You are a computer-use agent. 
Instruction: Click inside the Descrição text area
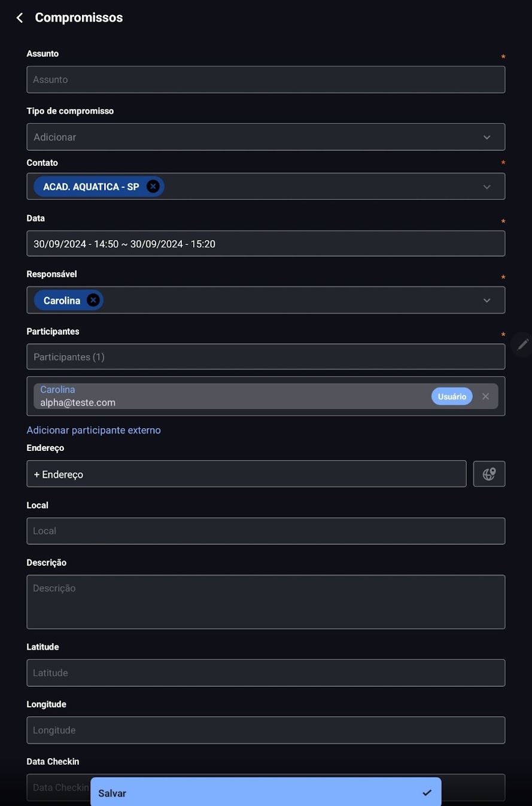(266, 601)
